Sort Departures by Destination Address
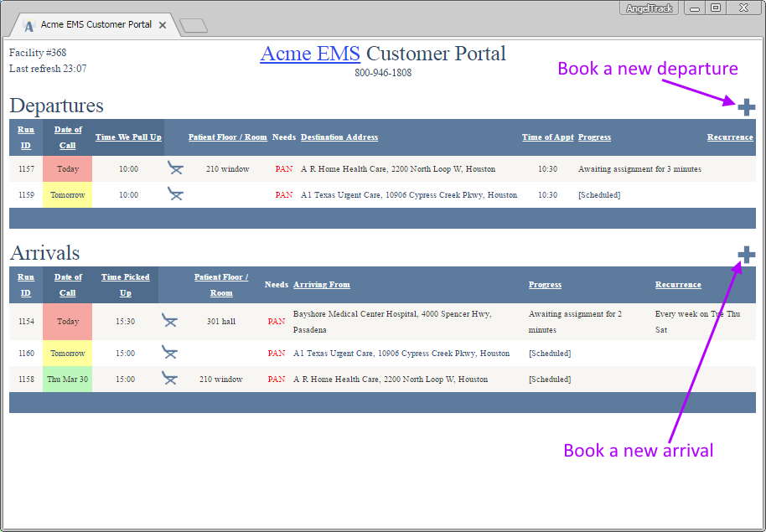Screen dimensions: 766x532 [x=339, y=137]
